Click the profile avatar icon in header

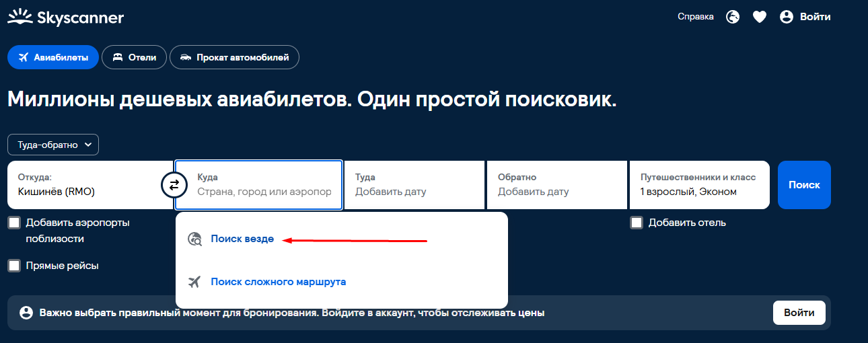[787, 17]
